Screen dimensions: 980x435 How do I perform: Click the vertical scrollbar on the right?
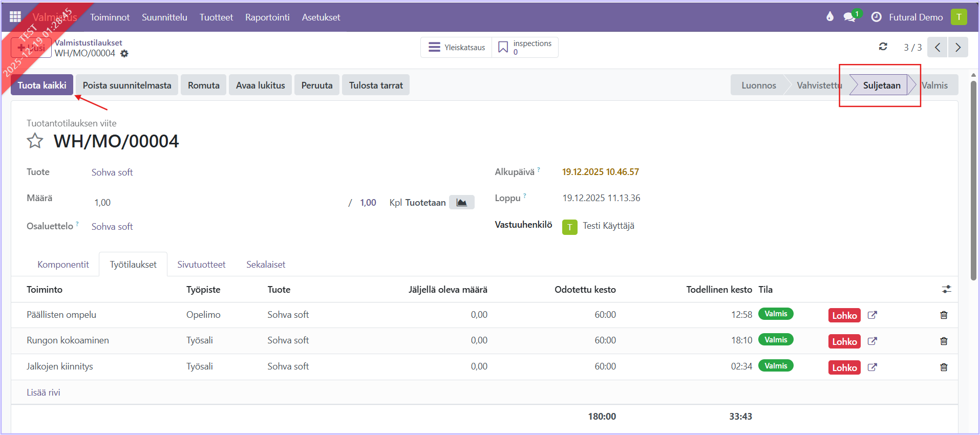tap(973, 179)
